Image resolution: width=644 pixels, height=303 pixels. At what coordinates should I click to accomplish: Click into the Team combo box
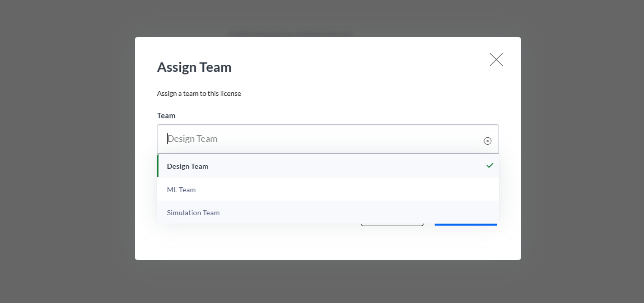[x=328, y=139]
